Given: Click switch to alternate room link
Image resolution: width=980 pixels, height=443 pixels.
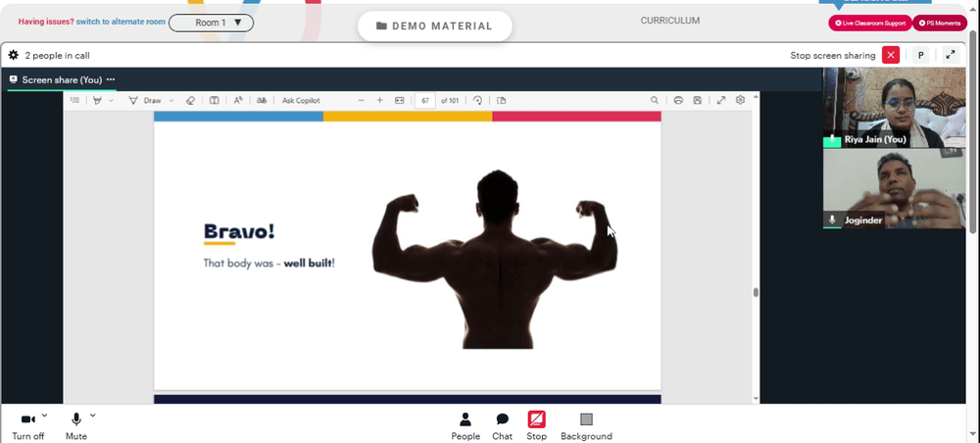Looking at the screenshot, I should coord(121,22).
